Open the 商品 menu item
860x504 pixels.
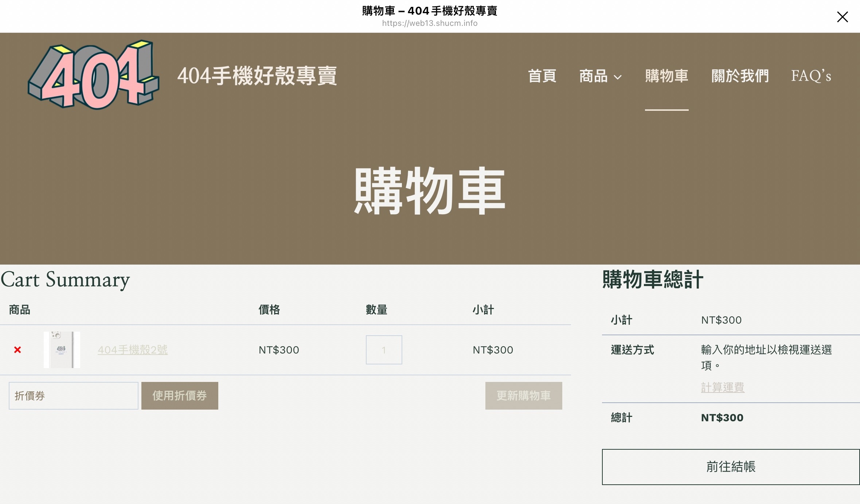(593, 76)
